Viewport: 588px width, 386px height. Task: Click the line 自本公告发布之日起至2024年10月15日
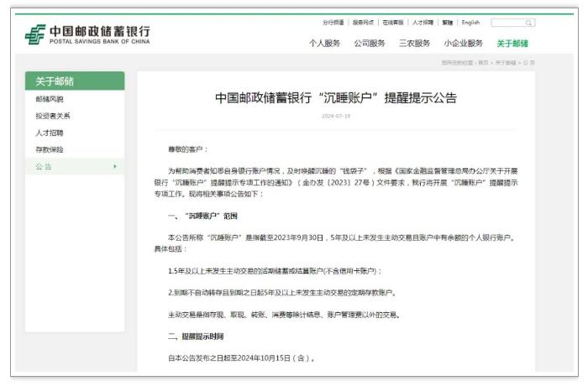click(x=242, y=358)
